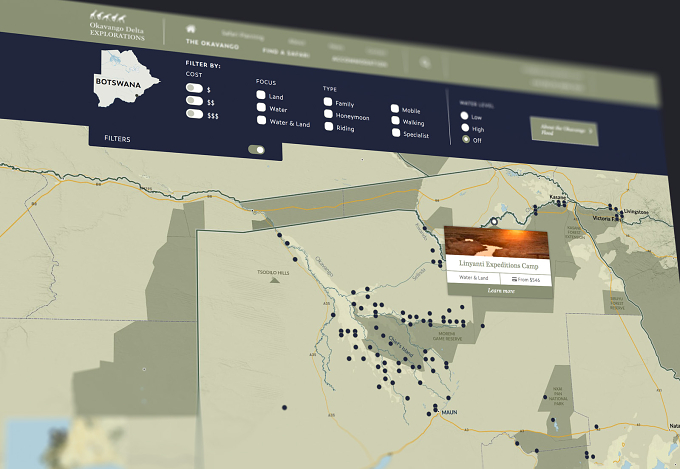Select the white ring marker above camp card
This screenshot has height=469, width=680.
494,222
